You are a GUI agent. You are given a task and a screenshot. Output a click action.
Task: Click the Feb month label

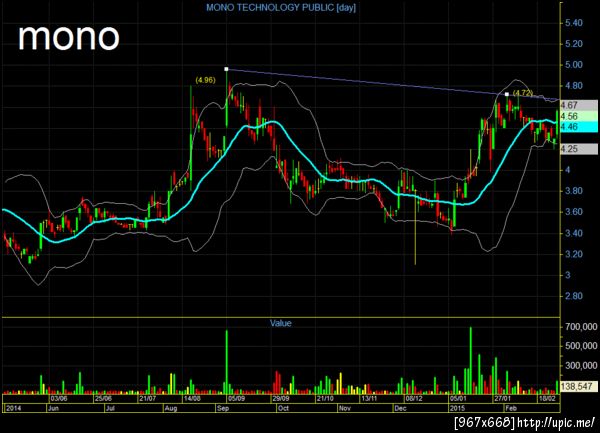tap(511, 408)
